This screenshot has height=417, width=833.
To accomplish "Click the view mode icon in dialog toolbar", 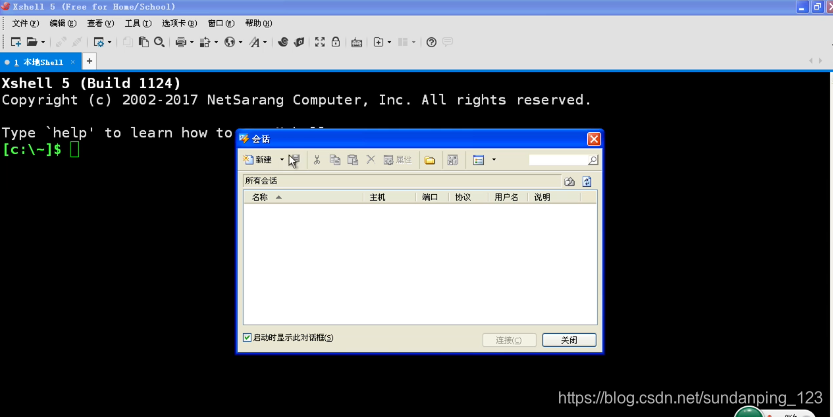I will coord(478,160).
